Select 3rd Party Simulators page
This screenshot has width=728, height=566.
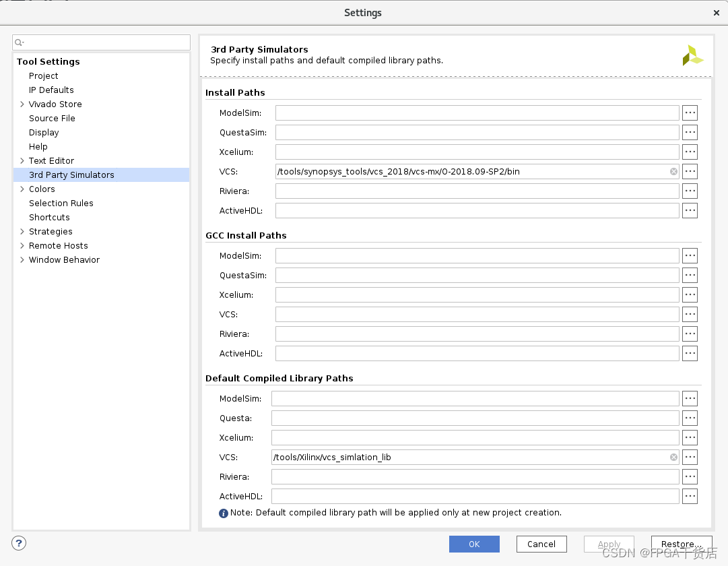[x=102, y=175]
